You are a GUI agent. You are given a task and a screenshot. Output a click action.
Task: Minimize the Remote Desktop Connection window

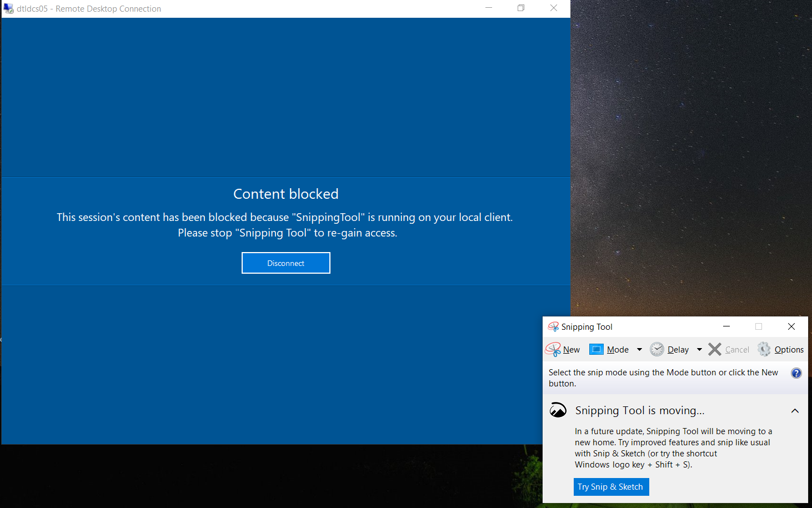tap(488, 8)
